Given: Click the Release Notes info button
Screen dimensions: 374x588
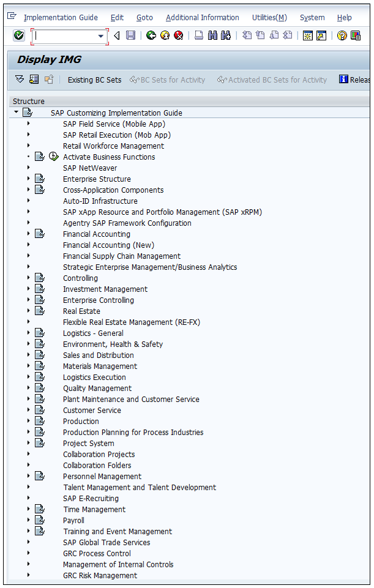Looking at the screenshot, I should [354, 80].
